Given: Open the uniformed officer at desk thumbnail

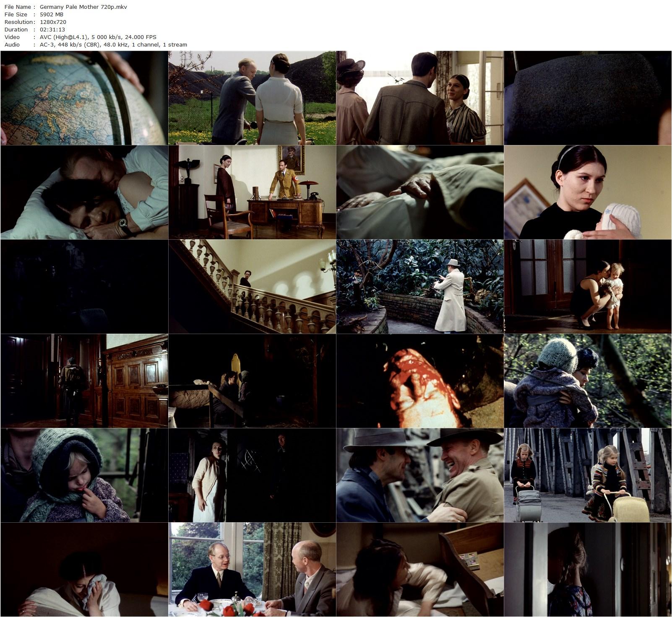Looking at the screenshot, I should pyautogui.click(x=252, y=192).
